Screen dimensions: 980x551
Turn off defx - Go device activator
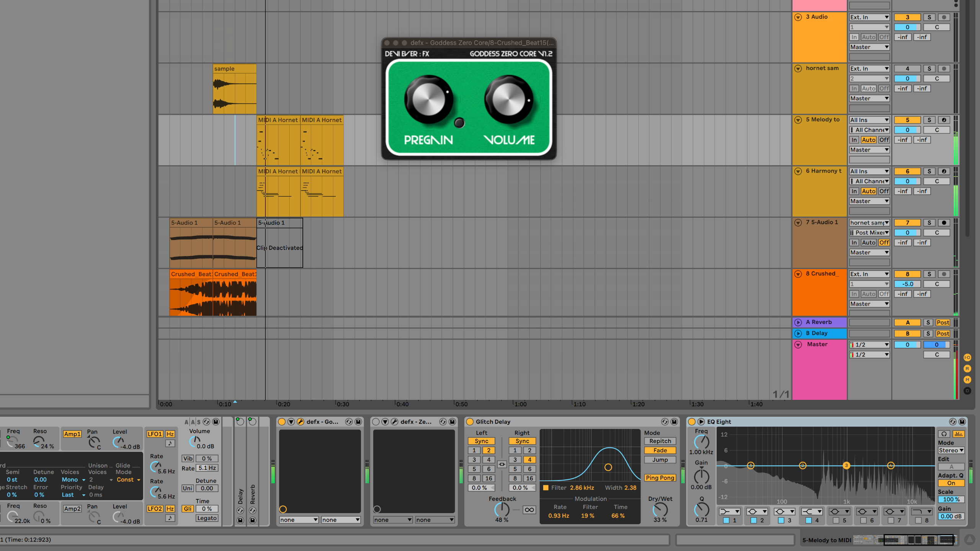(282, 422)
